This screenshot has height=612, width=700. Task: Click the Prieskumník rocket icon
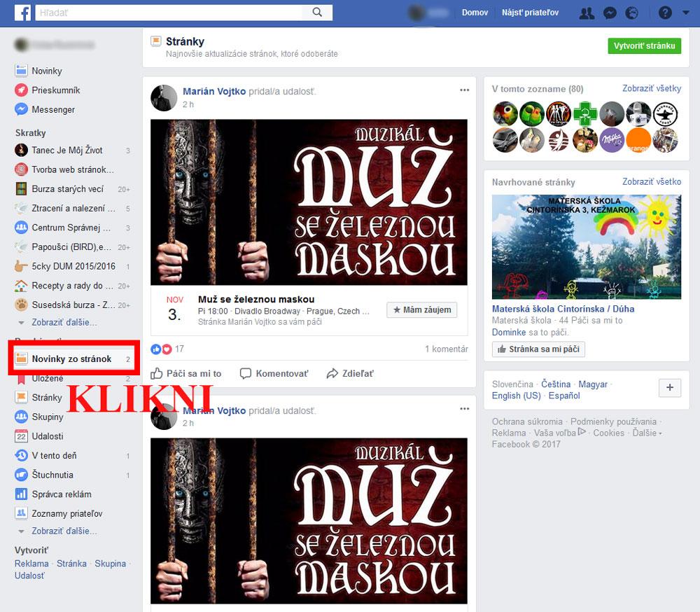tap(21, 90)
